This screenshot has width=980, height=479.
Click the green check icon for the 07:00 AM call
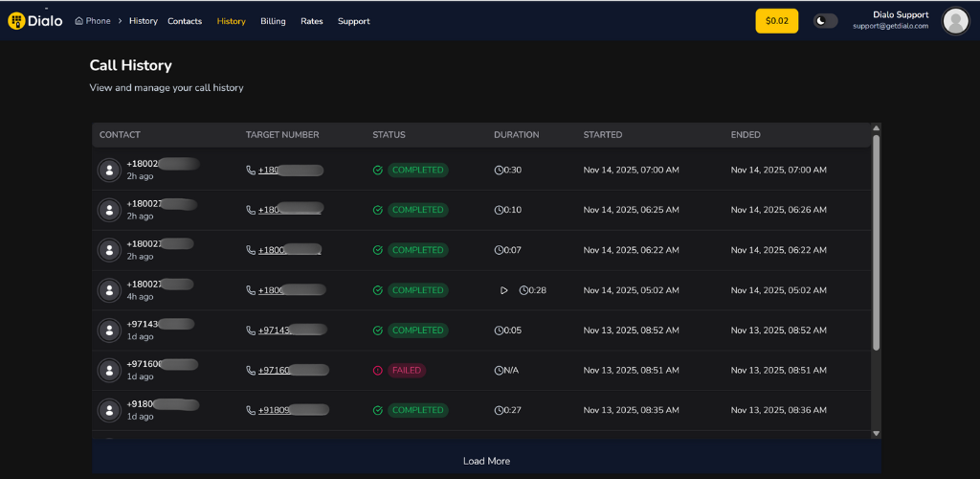[x=378, y=171]
